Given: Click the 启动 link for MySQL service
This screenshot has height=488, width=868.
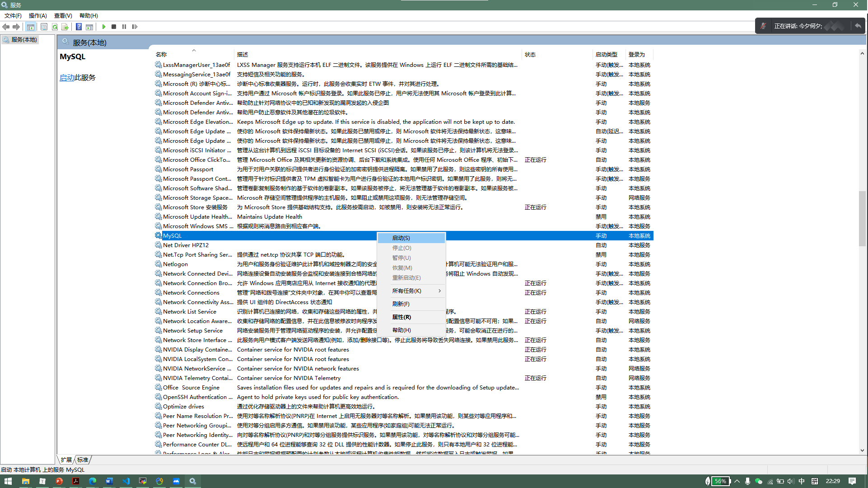Looking at the screenshot, I should pyautogui.click(x=67, y=78).
